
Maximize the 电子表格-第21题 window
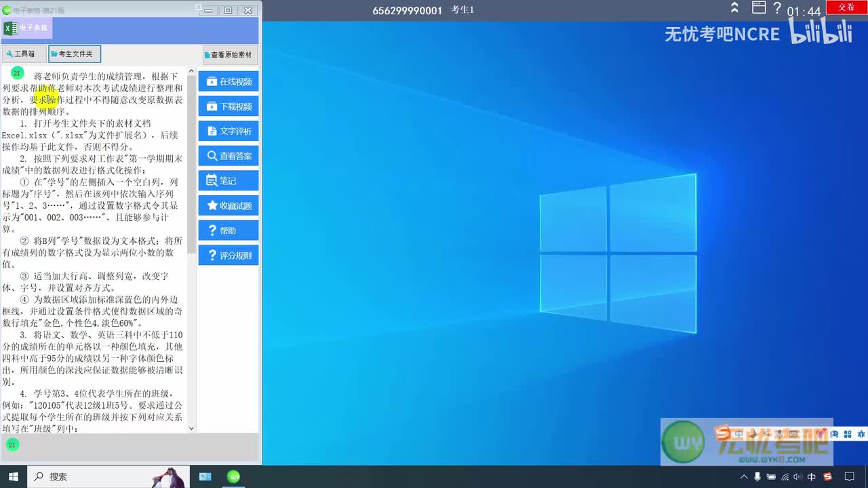(228, 9)
